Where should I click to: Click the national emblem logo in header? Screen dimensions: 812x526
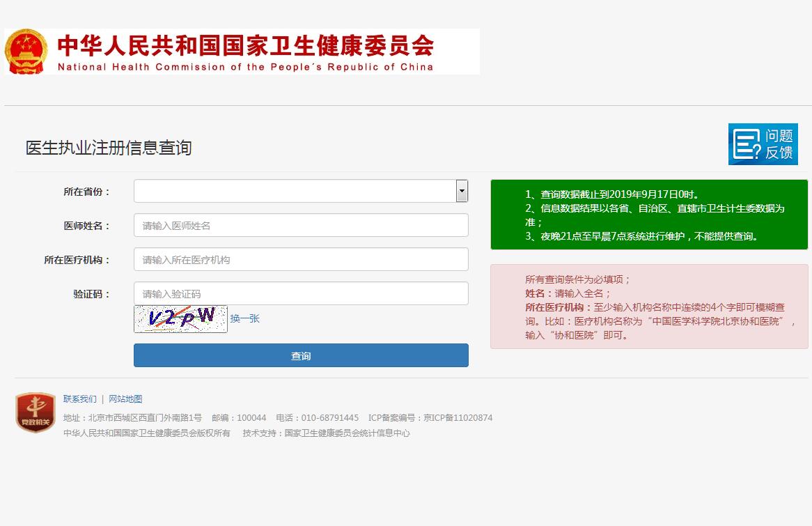coord(26,52)
